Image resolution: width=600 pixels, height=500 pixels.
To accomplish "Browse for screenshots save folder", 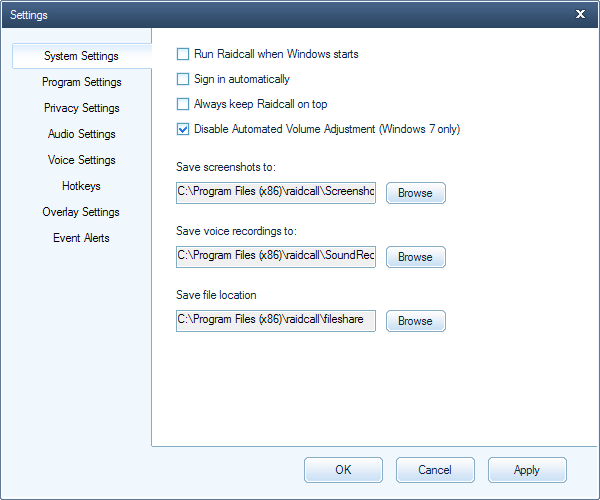I will 416,193.
